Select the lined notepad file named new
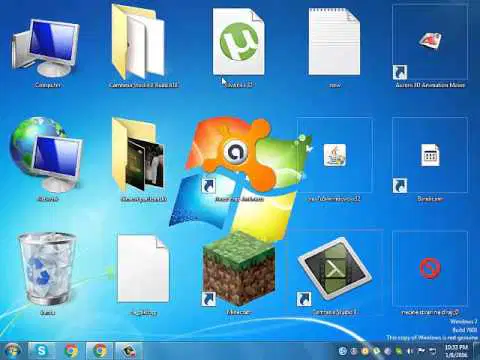The width and height of the screenshot is (480, 360). coord(334,42)
